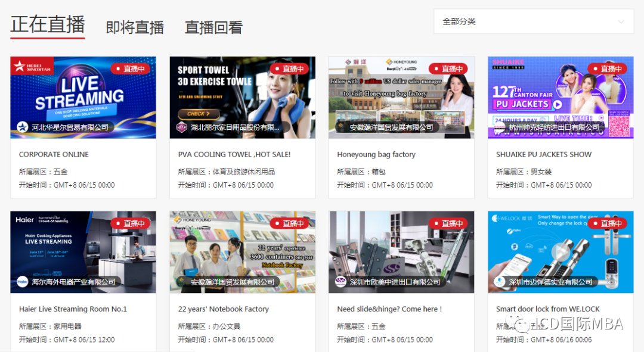
Task: Open the 22 years' Notebook Factory title
Action: tap(224, 309)
